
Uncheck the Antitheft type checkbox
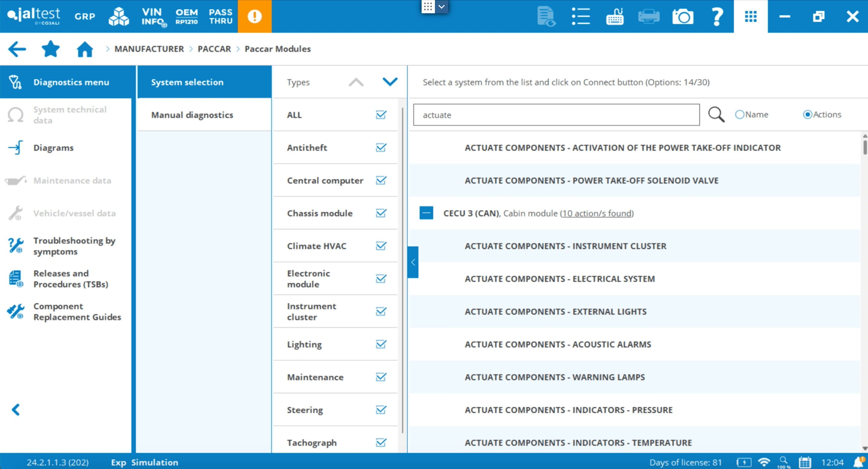click(381, 148)
